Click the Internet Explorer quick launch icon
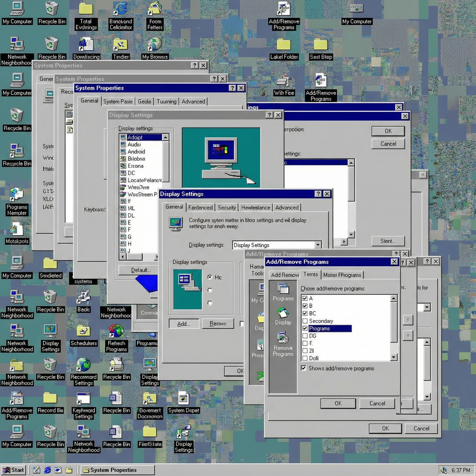The height and width of the screenshot is (476, 476). tap(48, 470)
